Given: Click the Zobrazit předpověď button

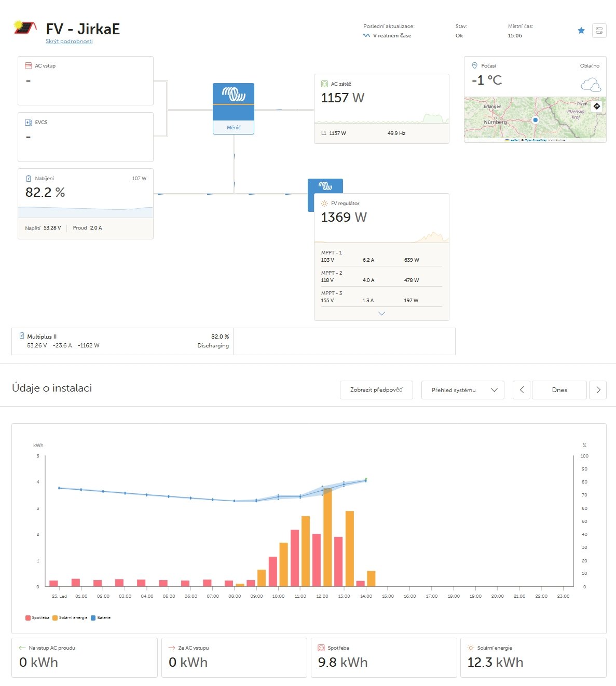Looking at the screenshot, I should point(376,390).
